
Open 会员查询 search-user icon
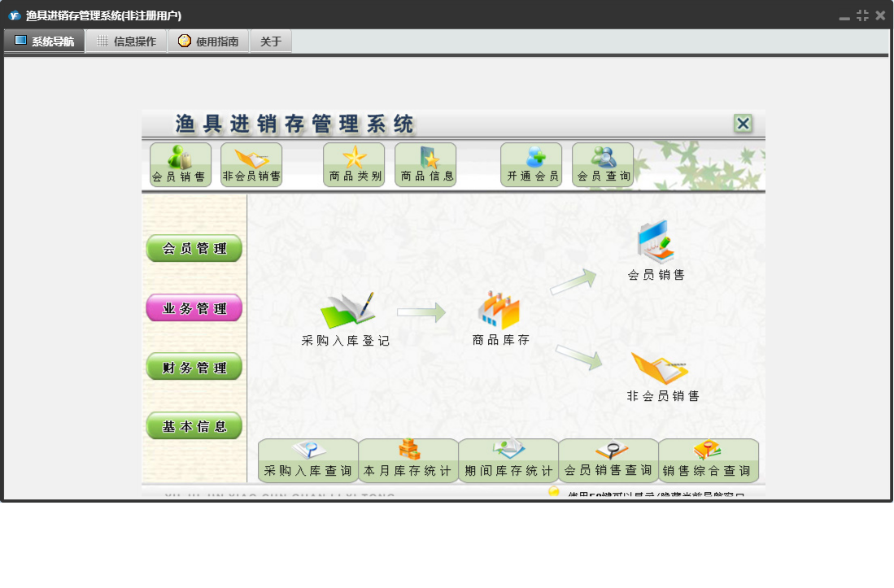click(603, 164)
